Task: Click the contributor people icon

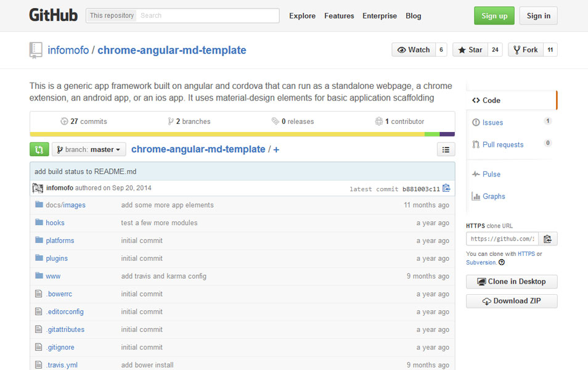Action: [379, 121]
